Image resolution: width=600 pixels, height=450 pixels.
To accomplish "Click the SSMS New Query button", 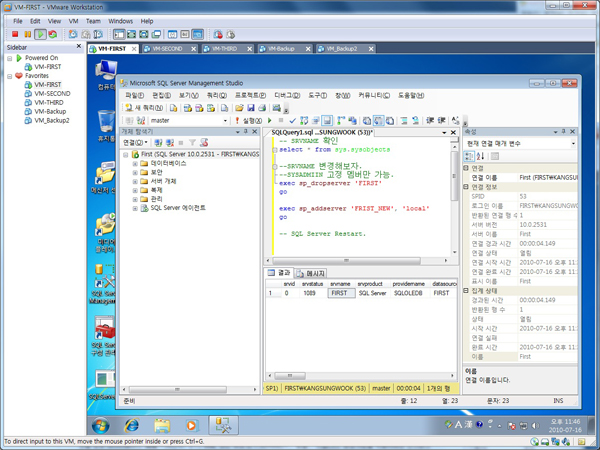I will 144,108.
